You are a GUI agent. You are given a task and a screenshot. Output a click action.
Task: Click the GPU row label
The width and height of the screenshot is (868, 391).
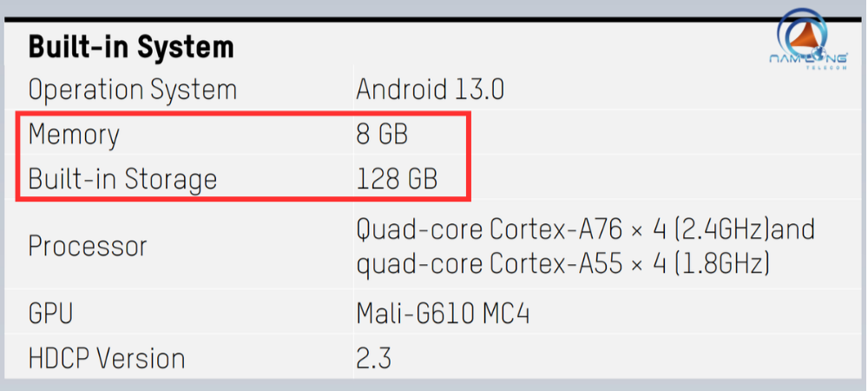click(50, 314)
